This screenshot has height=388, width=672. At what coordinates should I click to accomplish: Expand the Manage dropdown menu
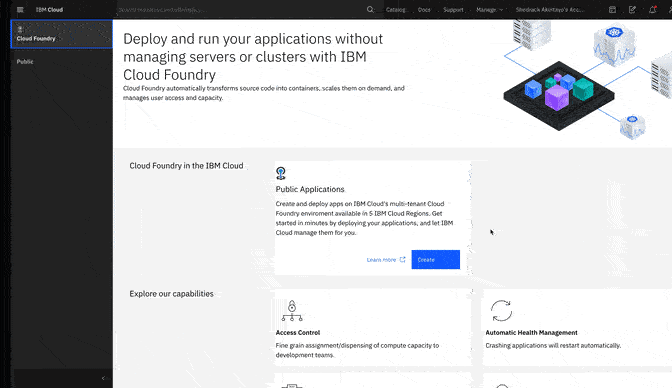click(x=489, y=9)
